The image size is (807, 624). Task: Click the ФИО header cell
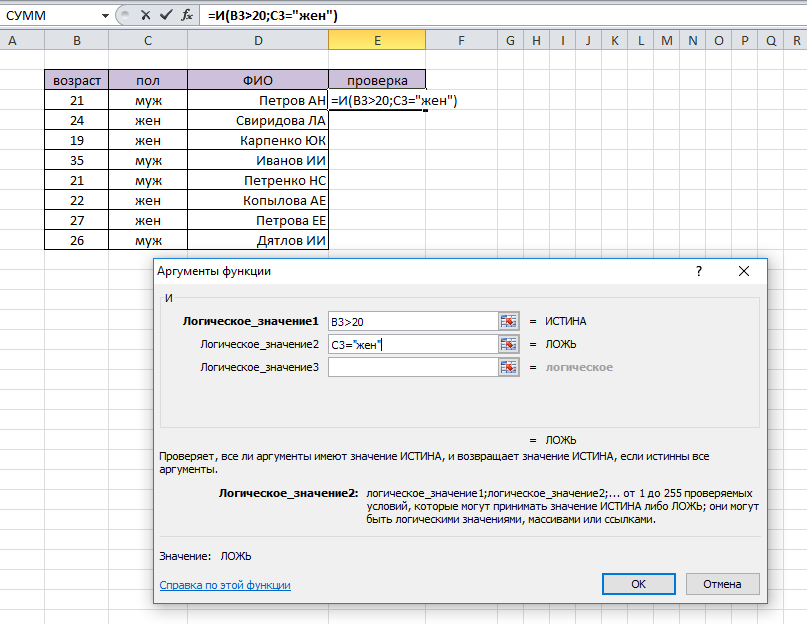click(x=258, y=80)
